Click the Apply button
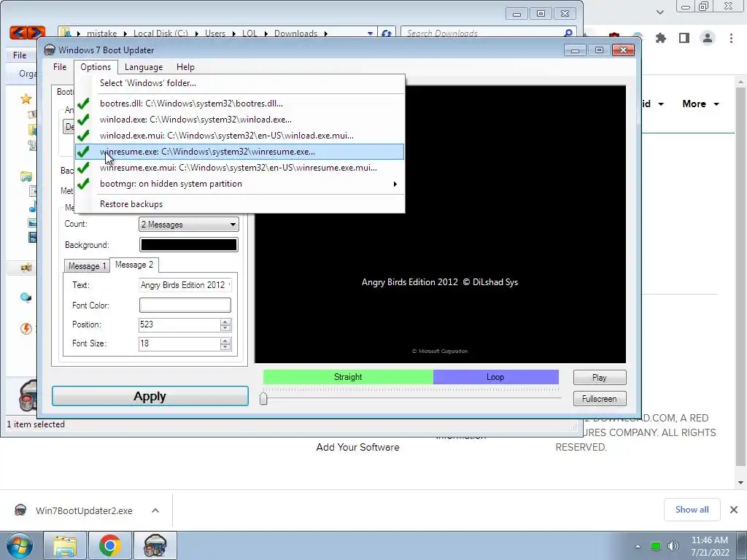Image resolution: width=747 pixels, height=560 pixels. (150, 396)
